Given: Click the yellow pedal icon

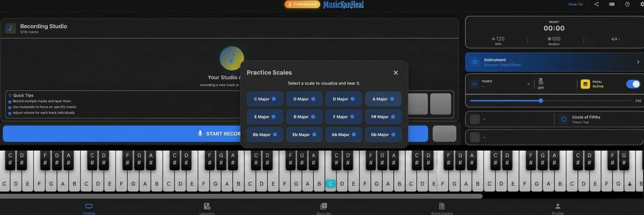Looking at the screenshot, I should click(x=585, y=84).
